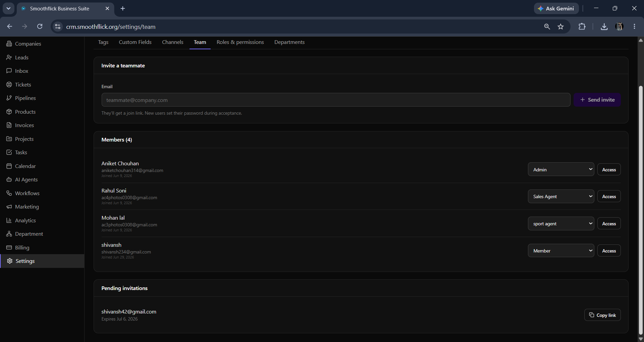Open Invoices via document icon
The width and height of the screenshot is (644, 342).
(x=9, y=125)
